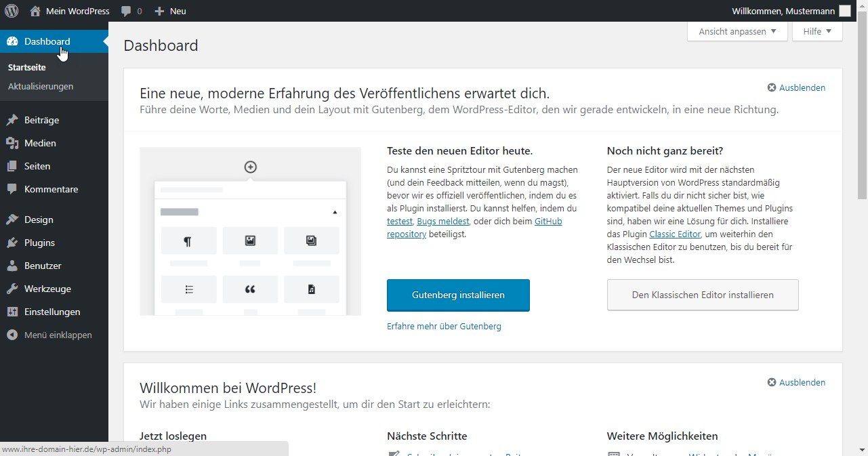Image resolution: width=868 pixels, height=456 pixels.
Task: Open Medien via its sidebar icon
Action: (x=12, y=143)
